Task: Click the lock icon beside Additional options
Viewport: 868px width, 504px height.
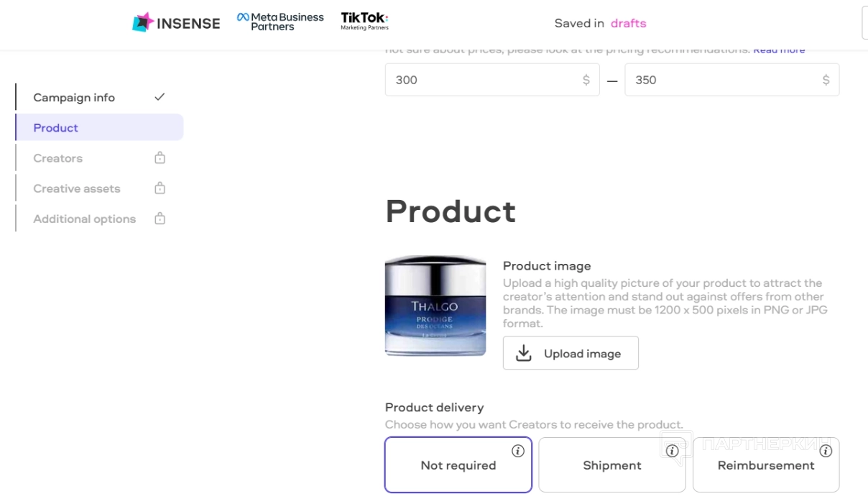Action: (x=160, y=218)
